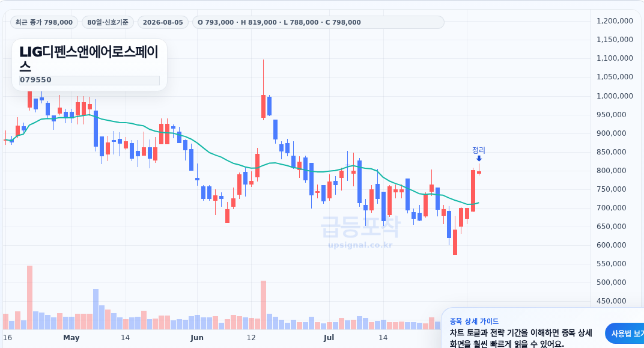644x348 pixels.
Task: Click the tall mid-June spike candle
Action: coord(263,106)
